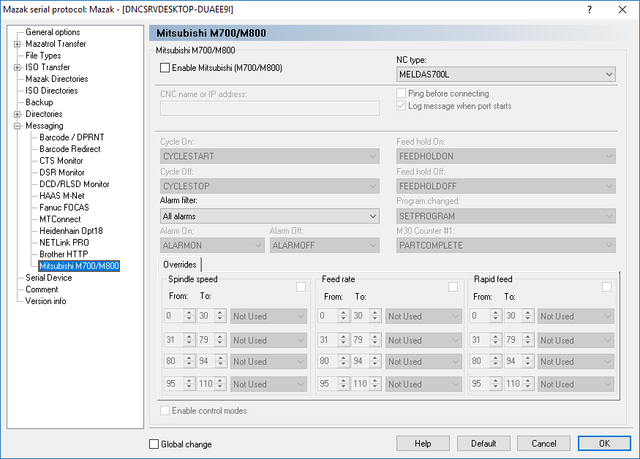Screen dimensions: 640x459
Task: Toggle Spindle speed override checkbox
Action: point(301,287)
